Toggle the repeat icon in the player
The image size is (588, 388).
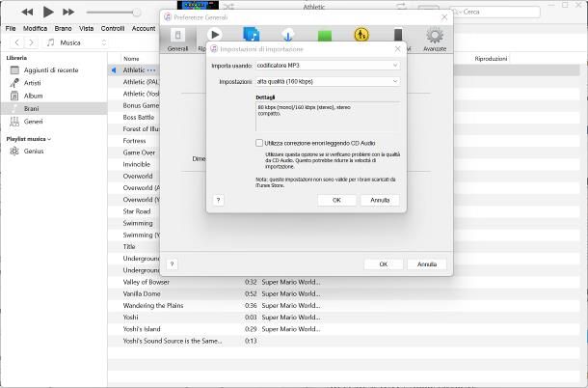tap(401, 7)
